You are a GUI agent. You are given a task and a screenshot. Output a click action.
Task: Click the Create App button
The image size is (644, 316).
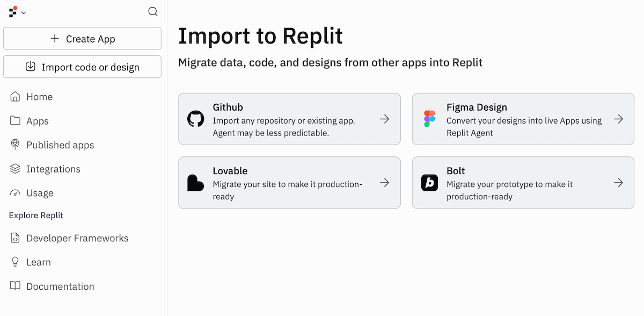[82, 39]
